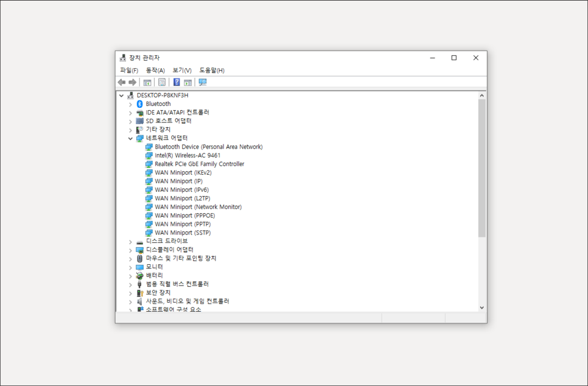Click the blue Help question mark icon
The width and height of the screenshot is (588, 386).
(177, 82)
